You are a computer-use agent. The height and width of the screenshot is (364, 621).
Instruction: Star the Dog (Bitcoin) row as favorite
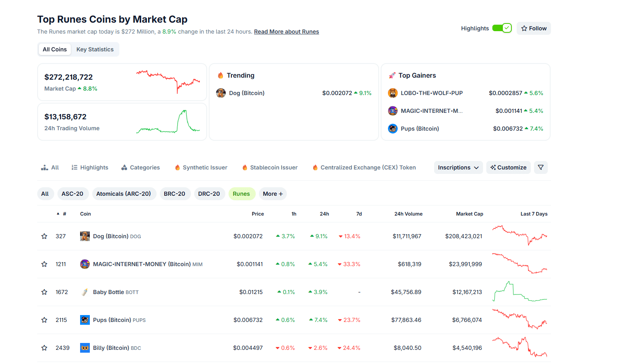tap(44, 236)
